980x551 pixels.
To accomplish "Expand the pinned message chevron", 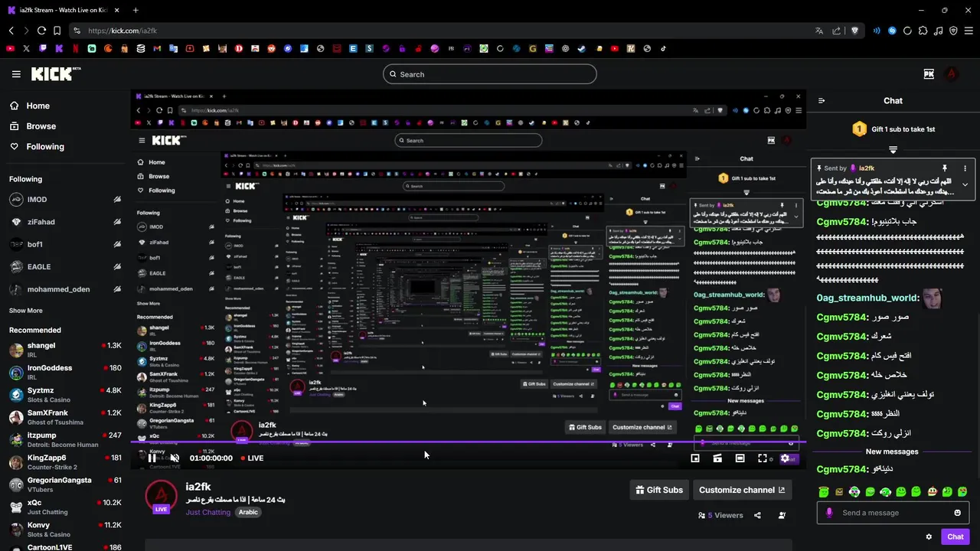I will [965, 184].
